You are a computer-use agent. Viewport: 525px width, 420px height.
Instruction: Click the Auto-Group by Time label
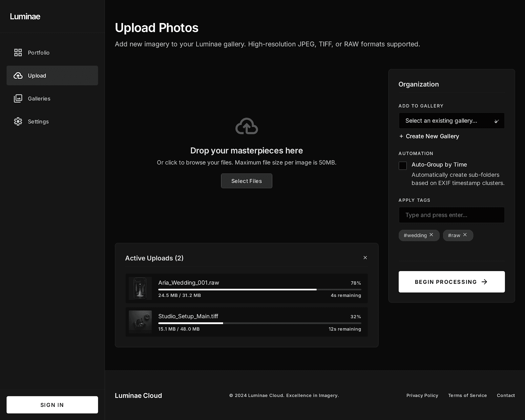(439, 164)
